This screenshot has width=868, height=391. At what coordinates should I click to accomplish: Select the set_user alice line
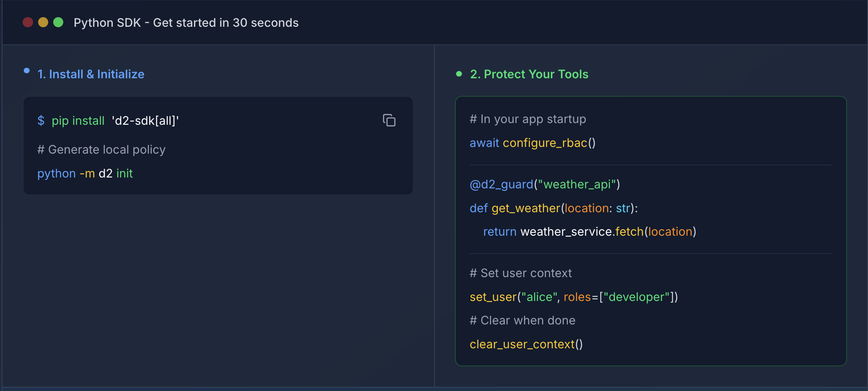pyautogui.click(x=573, y=297)
